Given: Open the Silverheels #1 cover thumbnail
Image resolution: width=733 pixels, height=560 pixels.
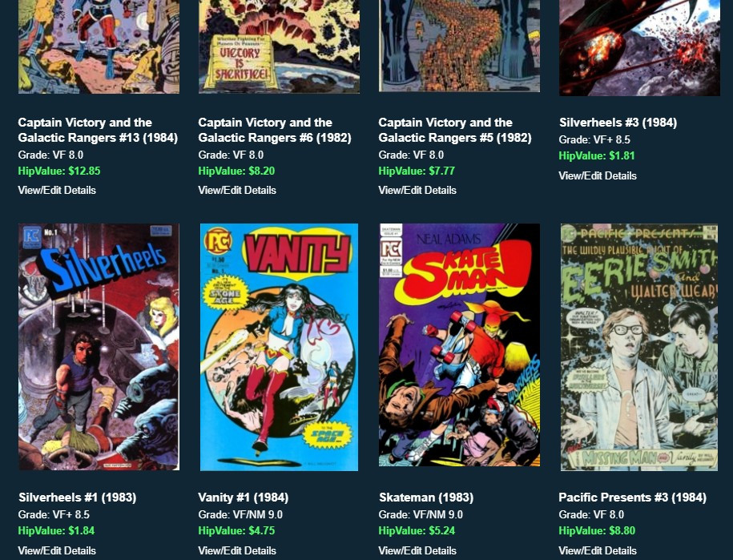Looking at the screenshot, I should coord(99,347).
